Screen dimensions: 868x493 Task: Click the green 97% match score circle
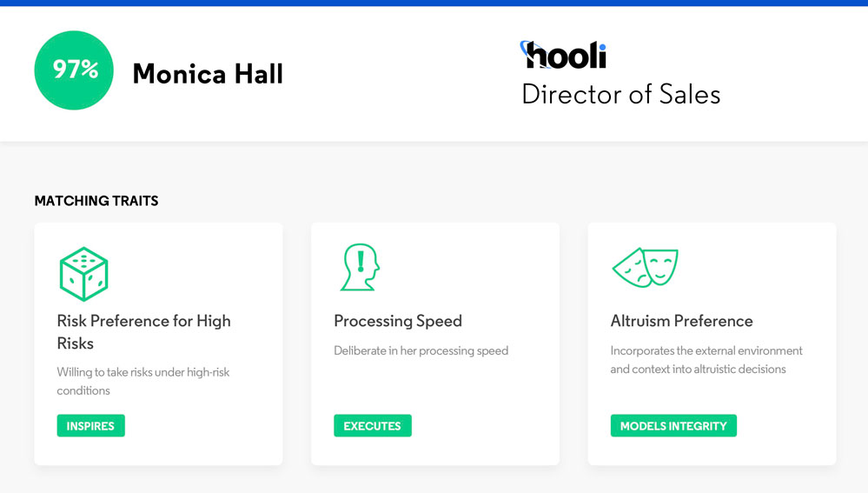(x=74, y=70)
